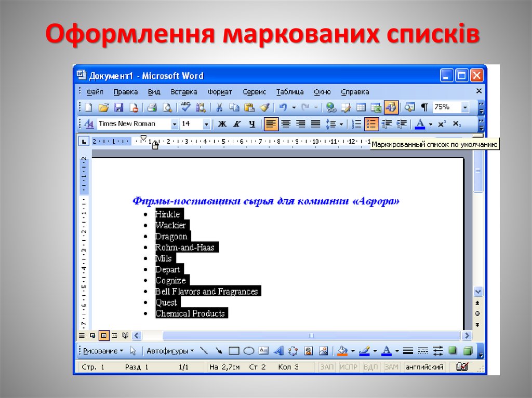This screenshot has width=532, height=398.
Task: Insert a table from the toolbar
Action: pos(361,107)
